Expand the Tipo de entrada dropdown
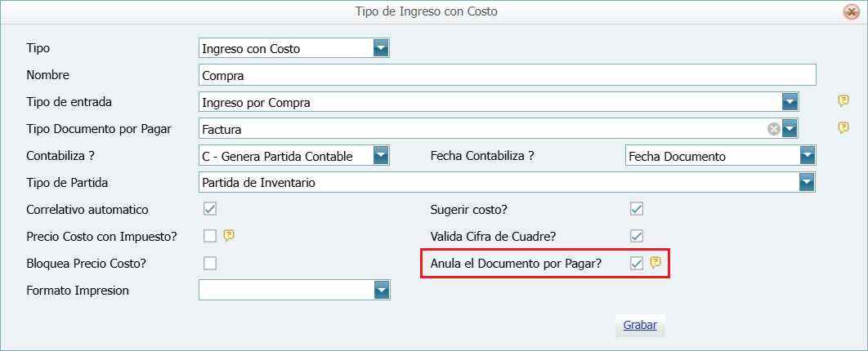 coord(790,102)
